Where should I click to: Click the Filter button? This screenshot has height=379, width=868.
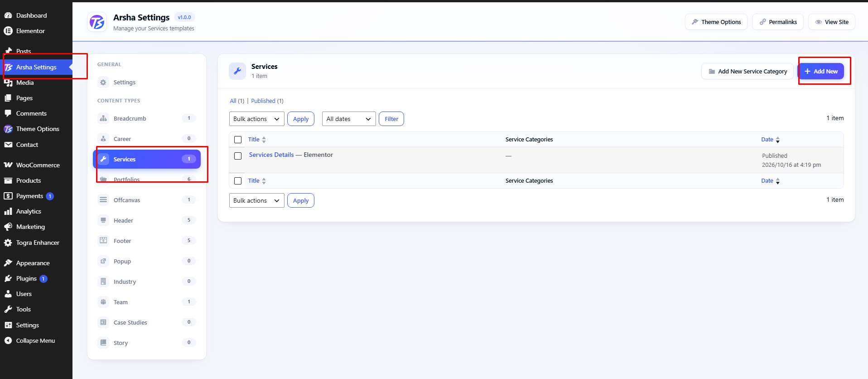tap(391, 119)
